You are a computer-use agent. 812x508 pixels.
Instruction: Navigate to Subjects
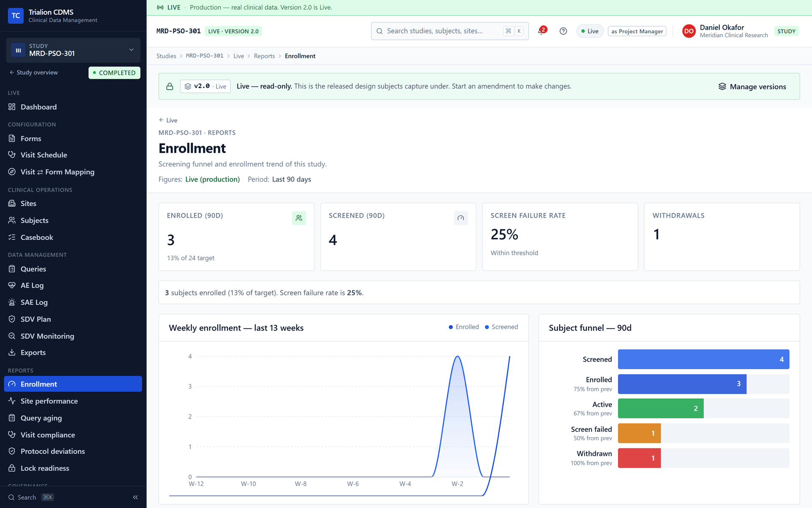[x=73, y=221]
